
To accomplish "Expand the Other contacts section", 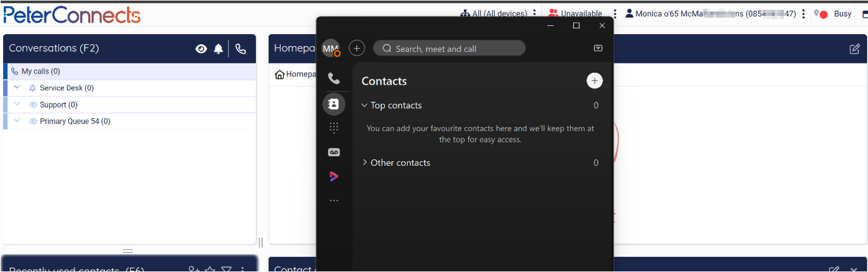I will click(x=364, y=162).
